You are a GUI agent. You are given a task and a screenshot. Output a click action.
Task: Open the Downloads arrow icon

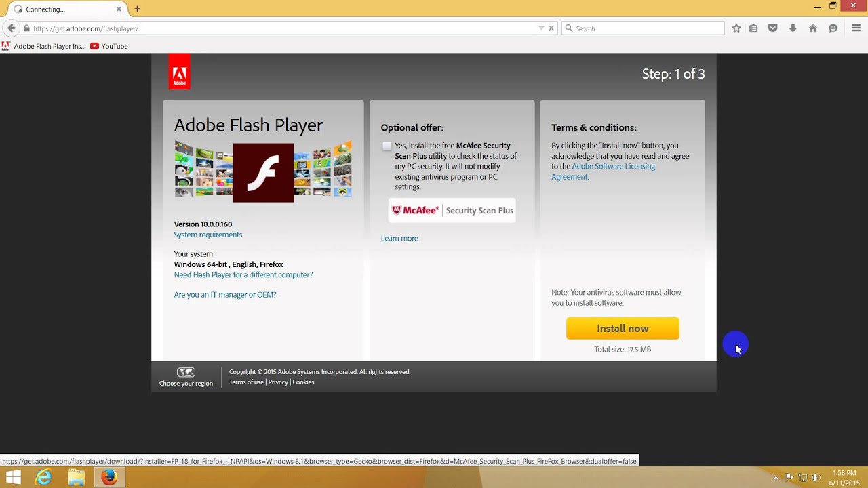pyautogui.click(x=792, y=28)
